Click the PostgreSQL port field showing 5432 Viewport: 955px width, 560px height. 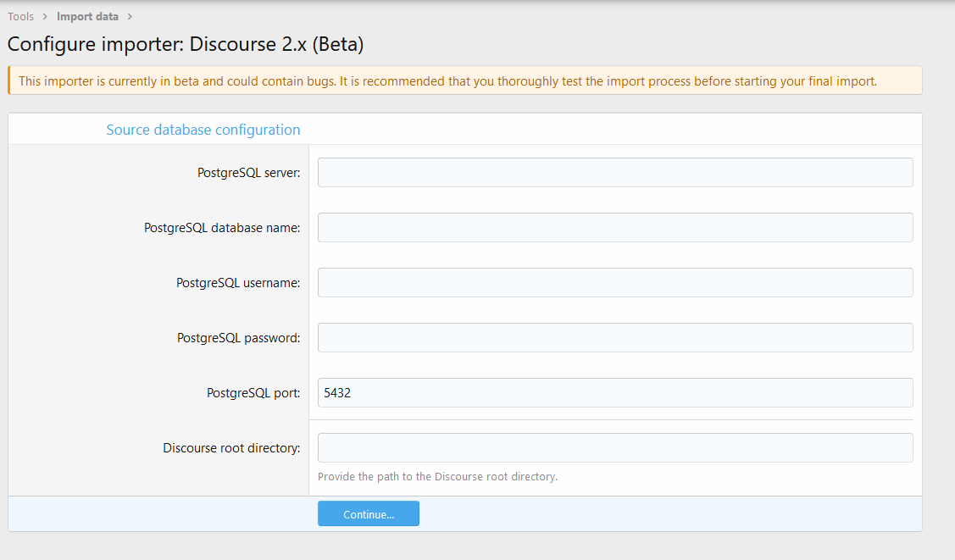[615, 392]
